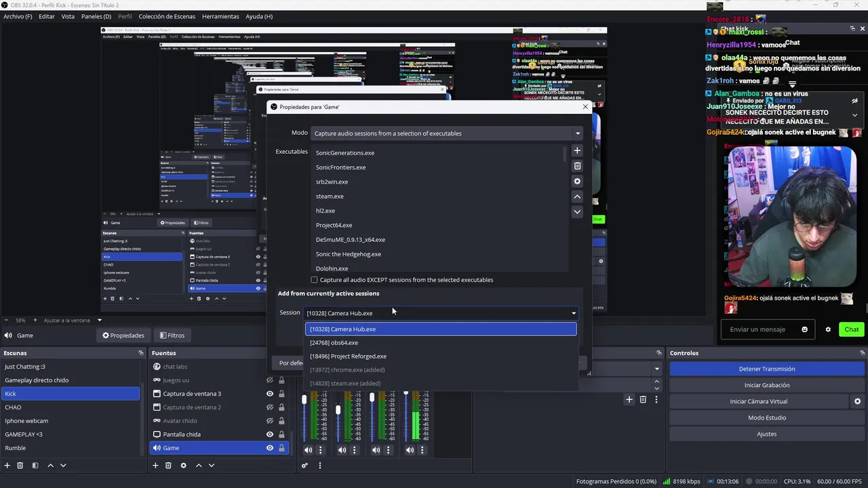Viewport: 868px width, 488px height.
Task: Toggle visibility of the Game source
Action: click(x=270, y=448)
